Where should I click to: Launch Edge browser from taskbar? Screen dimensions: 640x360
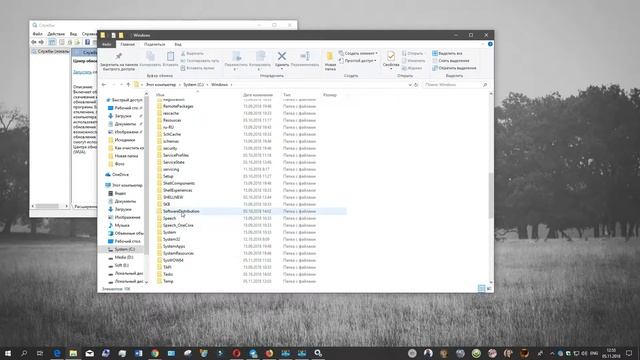pyautogui.click(x=57, y=353)
